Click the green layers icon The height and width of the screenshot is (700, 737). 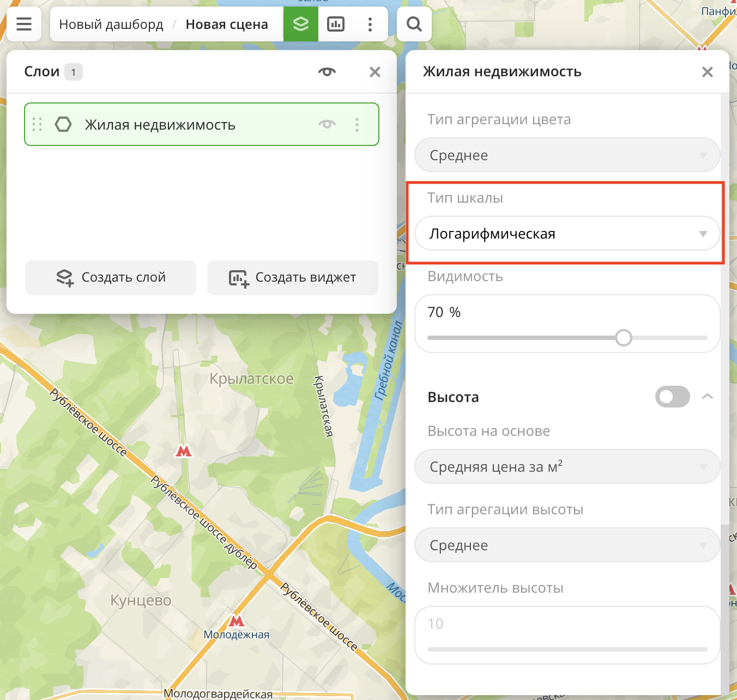pyautogui.click(x=300, y=24)
